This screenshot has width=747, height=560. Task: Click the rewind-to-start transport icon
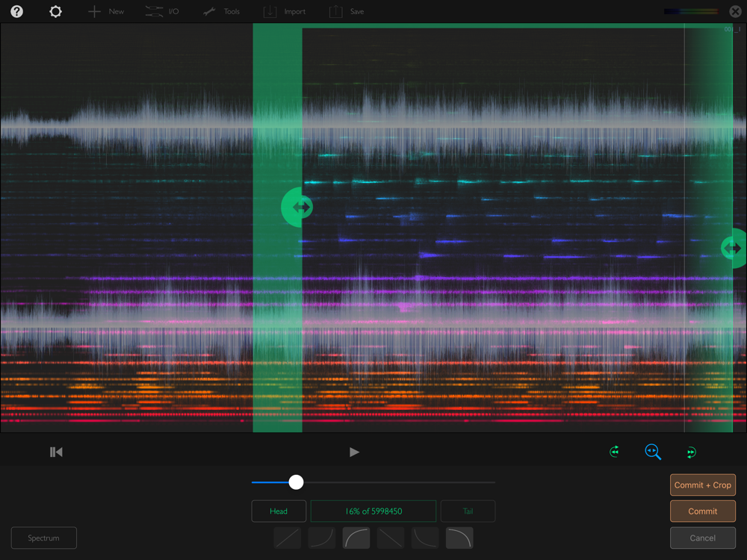56,452
